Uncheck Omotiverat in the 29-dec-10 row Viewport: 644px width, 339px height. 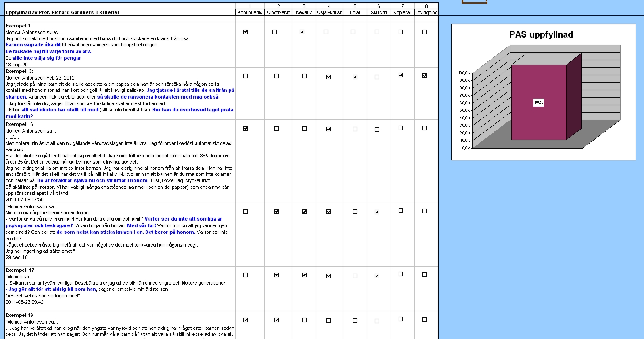click(x=276, y=212)
